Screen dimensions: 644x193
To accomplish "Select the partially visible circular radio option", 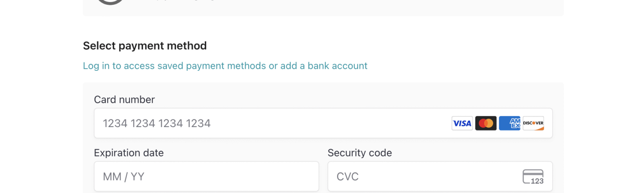I will click(x=110, y=2).
